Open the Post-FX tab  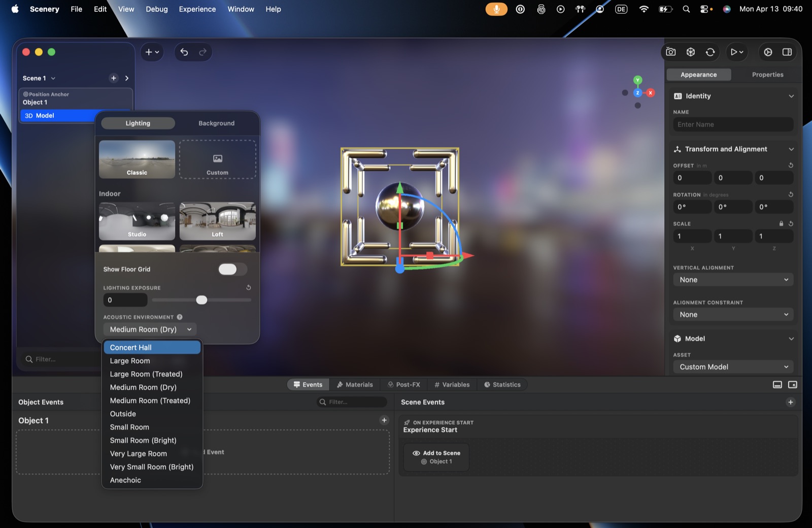404,385
